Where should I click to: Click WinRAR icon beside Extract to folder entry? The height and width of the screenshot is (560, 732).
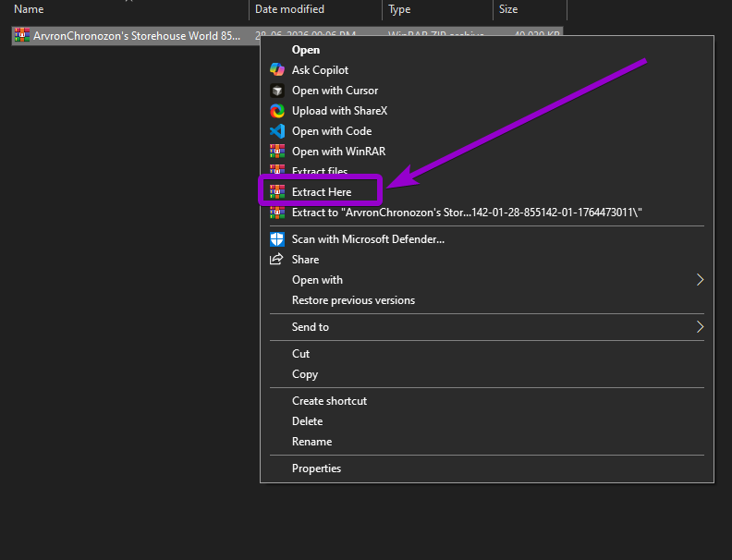277,213
